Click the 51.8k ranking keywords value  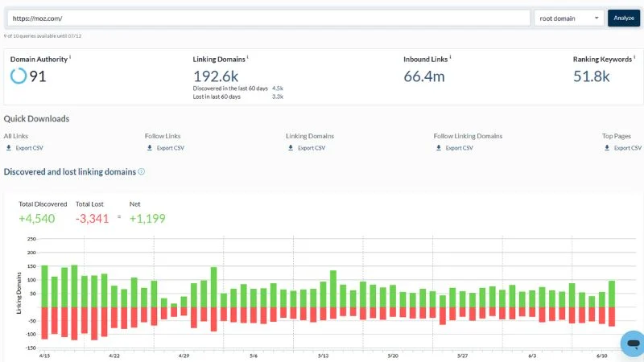click(592, 76)
